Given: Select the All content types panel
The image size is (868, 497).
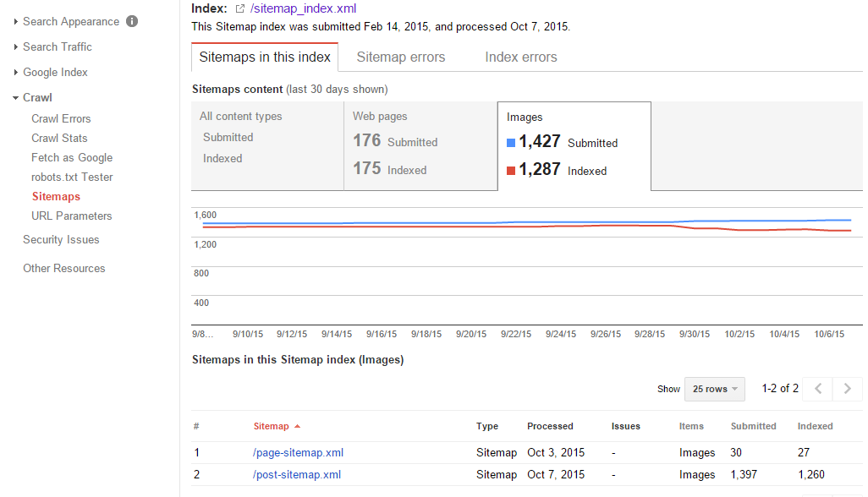Looking at the screenshot, I should (x=267, y=146).
